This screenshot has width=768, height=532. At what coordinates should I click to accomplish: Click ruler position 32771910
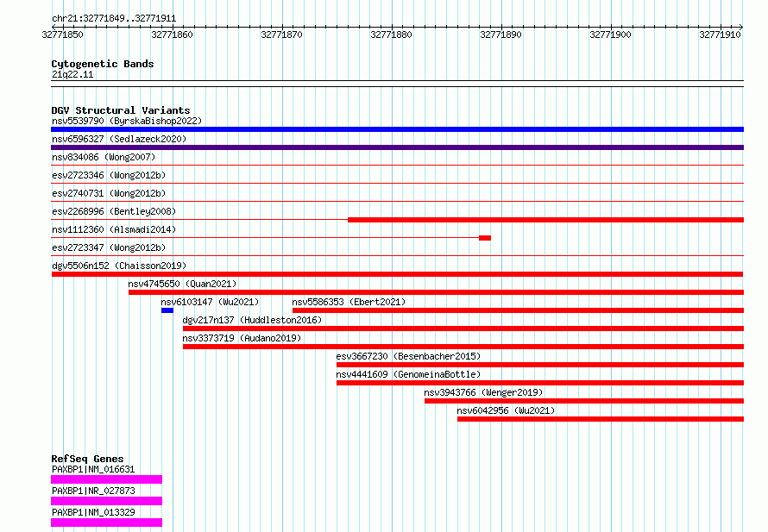tap(720, 34)
